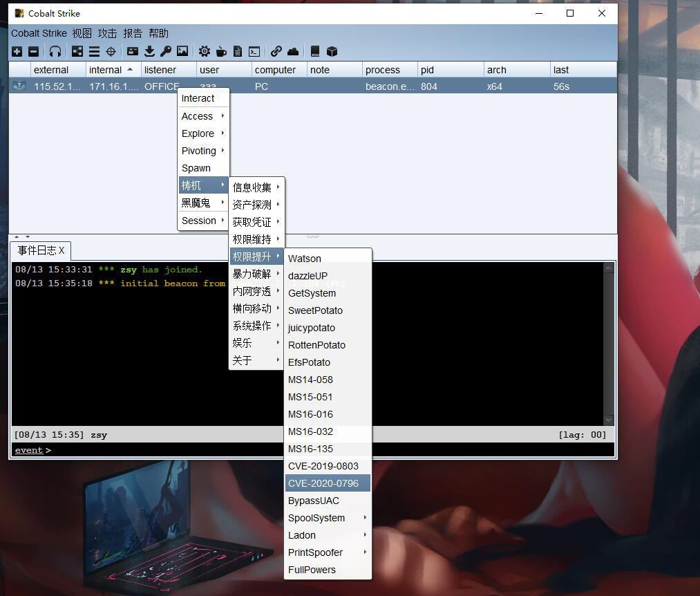
Task: Select MS14-058 exploit entry
Action: click(x=328, y=380)
